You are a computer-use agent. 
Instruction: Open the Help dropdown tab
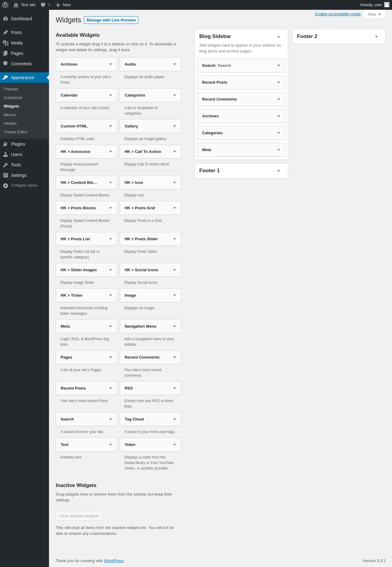pos(374,14)
